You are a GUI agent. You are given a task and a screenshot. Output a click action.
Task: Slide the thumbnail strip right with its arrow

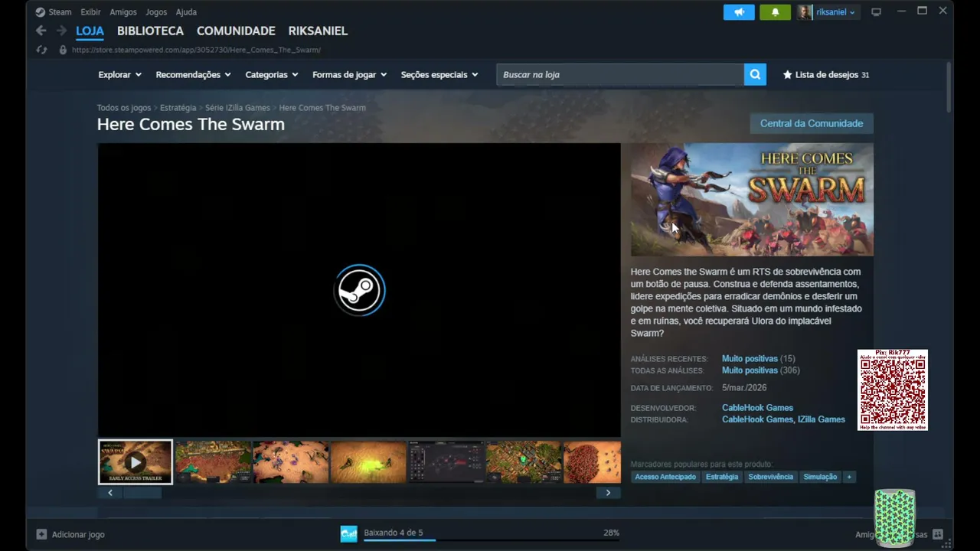(608, 493)
